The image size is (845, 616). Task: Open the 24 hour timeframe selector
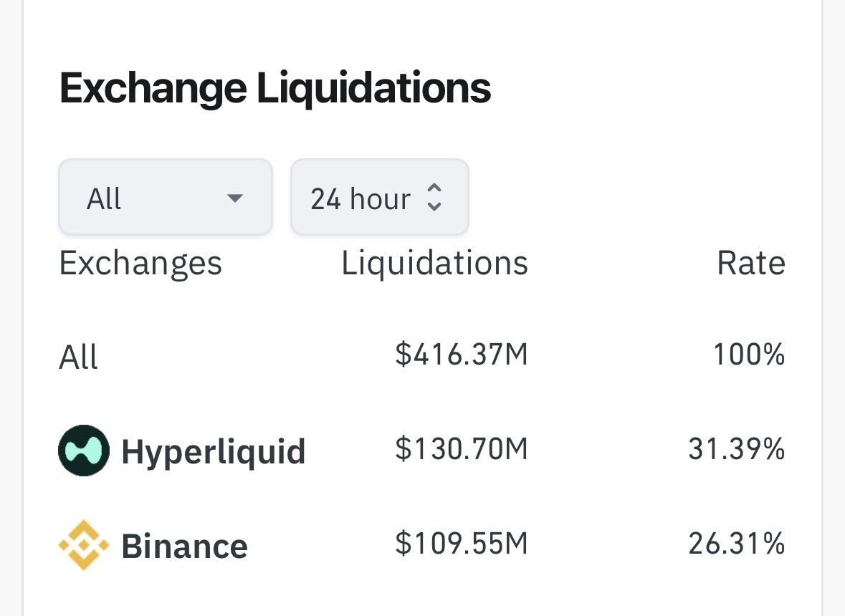tap(379, 197)
